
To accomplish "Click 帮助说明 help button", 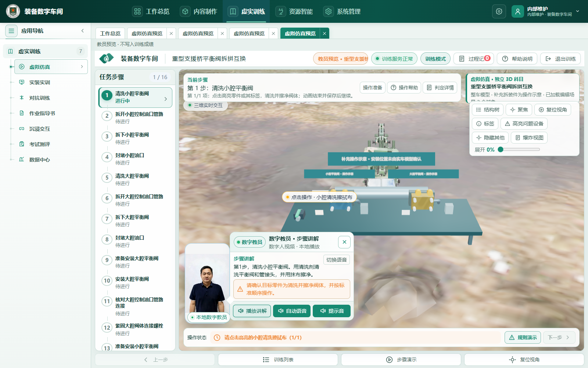I will coord(517,59).
